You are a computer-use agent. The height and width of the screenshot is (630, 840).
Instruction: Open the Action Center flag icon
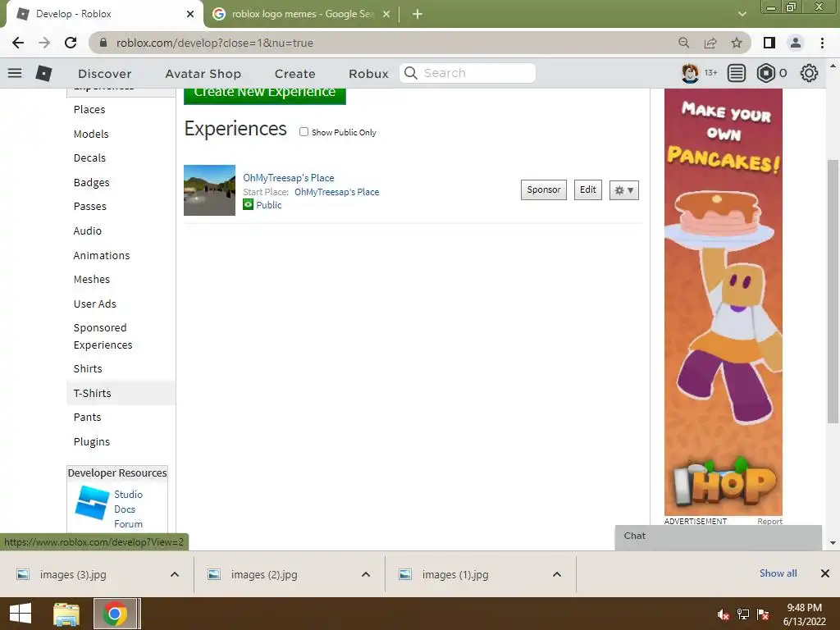(763, 614)
